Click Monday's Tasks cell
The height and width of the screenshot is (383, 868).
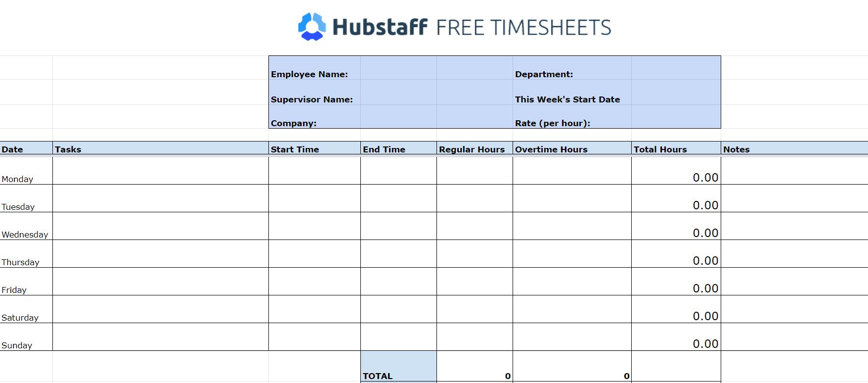(161, 171)
